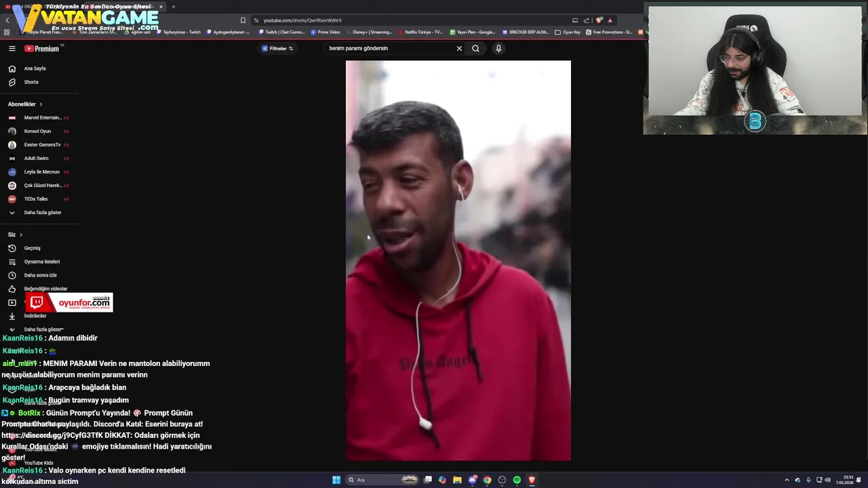Open the 'Disney+ | Streaming' bookmark
868x488 pixels.
[369, 32]
